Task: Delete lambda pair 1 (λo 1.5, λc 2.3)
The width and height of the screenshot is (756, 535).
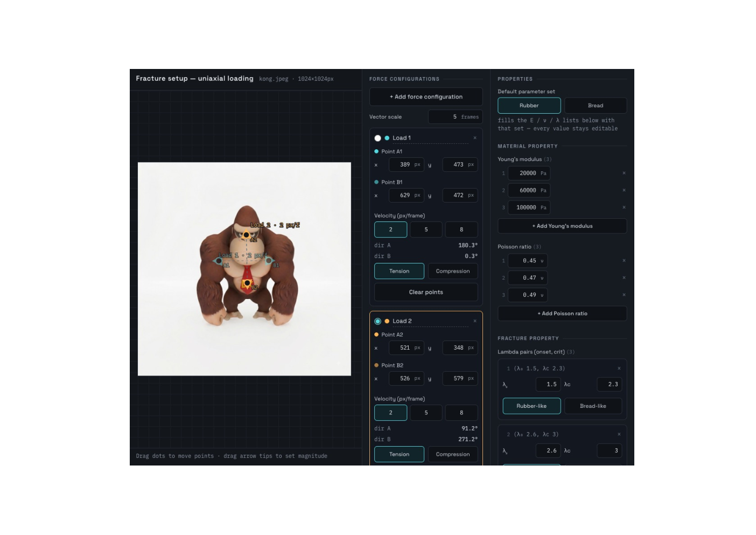Action: [x=619, y=369]
